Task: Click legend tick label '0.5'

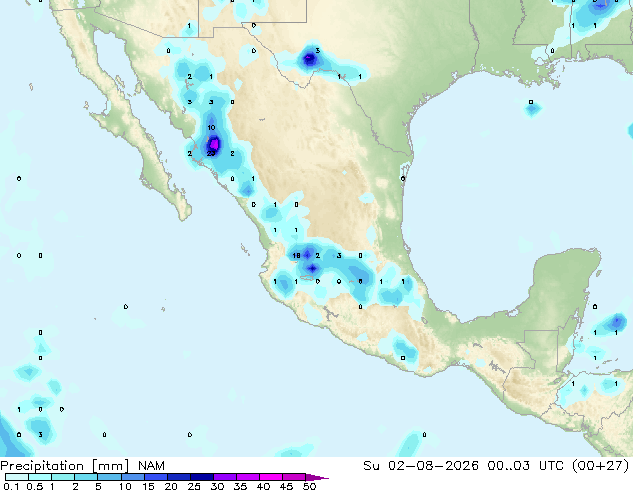Action: [35, 486]
